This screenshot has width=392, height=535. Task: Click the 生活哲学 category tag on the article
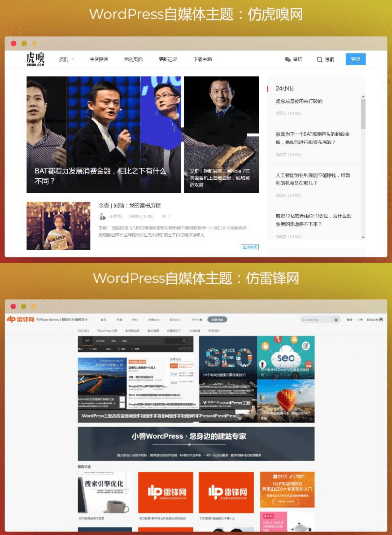(250, 247)
